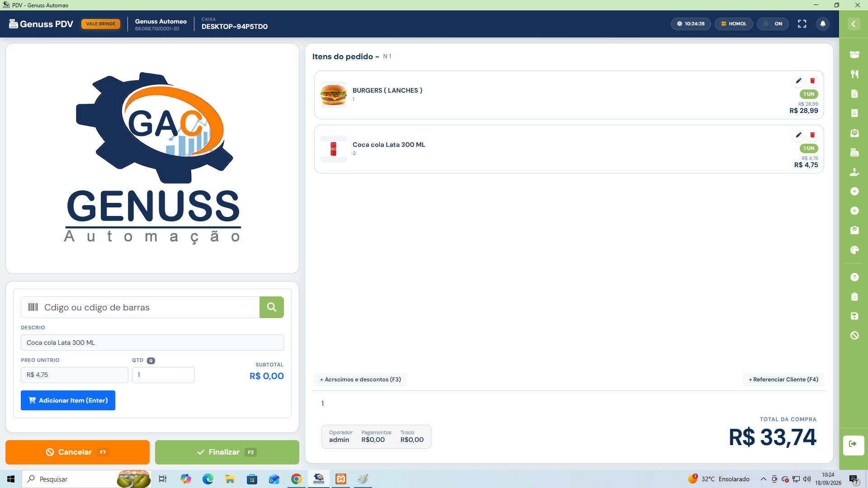Click Referenciar Cliente (F4)
The image size is (868, 488).
[x=783, y=380]
